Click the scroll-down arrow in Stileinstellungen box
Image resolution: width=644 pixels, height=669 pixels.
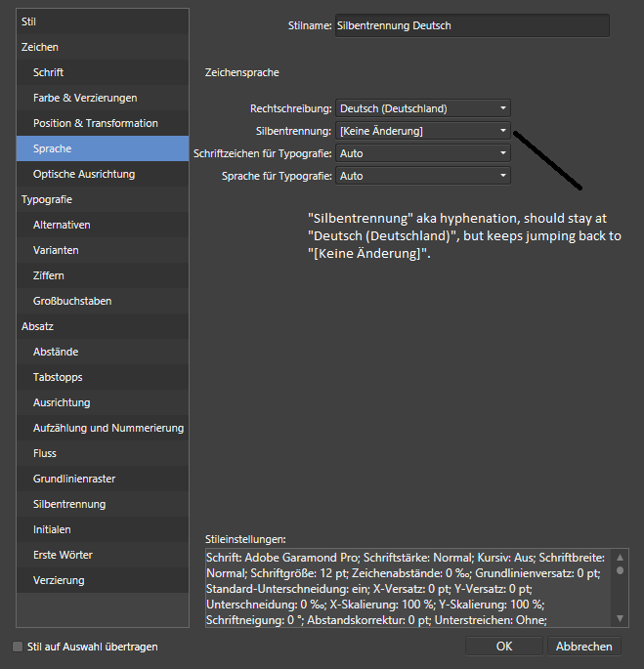pos(620,618)
